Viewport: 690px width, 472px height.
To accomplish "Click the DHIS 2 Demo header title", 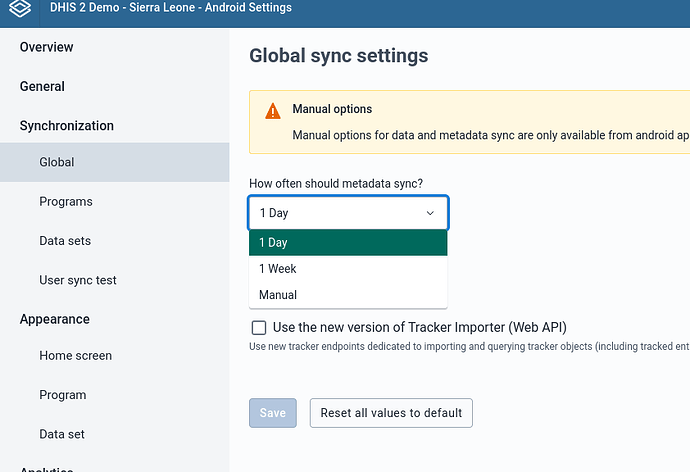I will tap(171, 7).
